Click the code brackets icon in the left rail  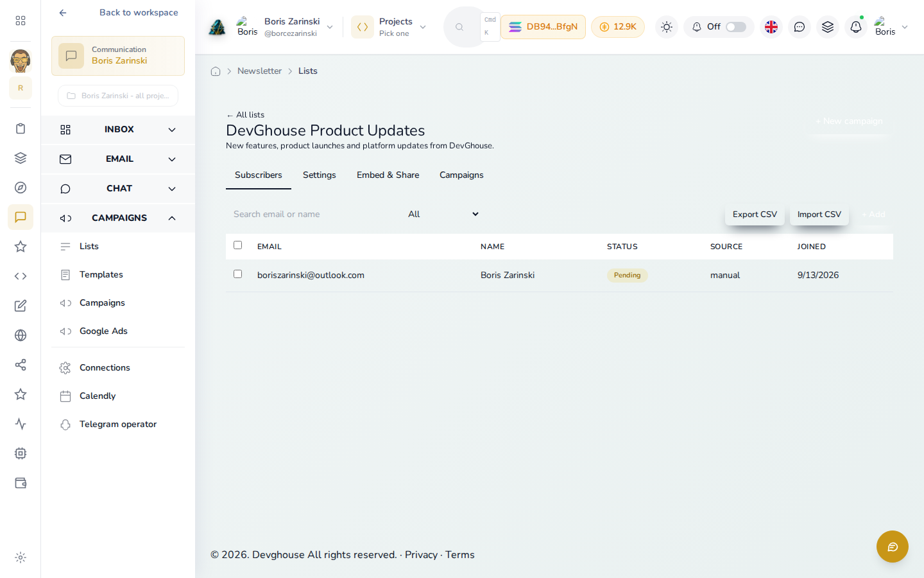point(21,276)
